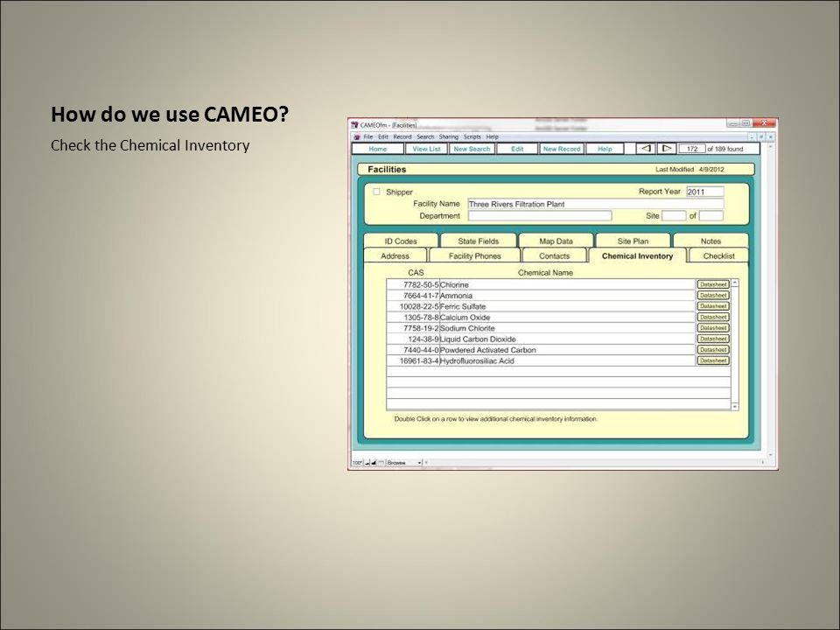Restore the inner Facilities document window
The image size is (840, 630).
point(760,137)
